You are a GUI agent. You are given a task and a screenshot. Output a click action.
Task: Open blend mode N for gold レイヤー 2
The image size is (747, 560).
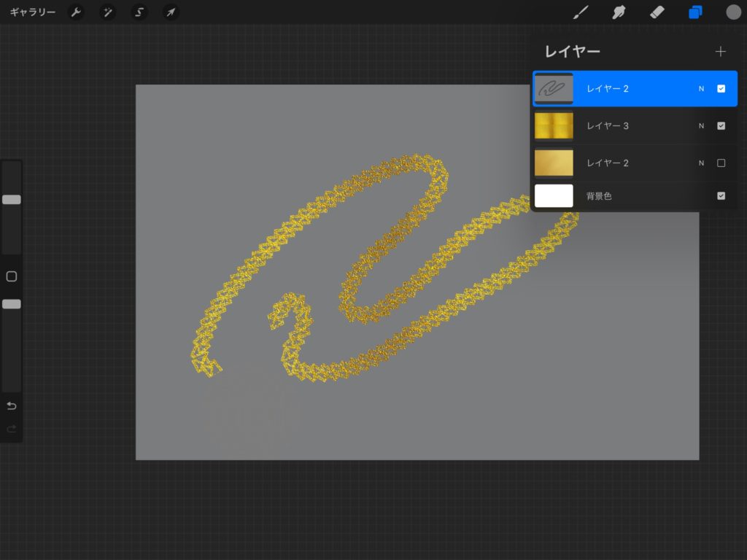(x=701, y=163)
